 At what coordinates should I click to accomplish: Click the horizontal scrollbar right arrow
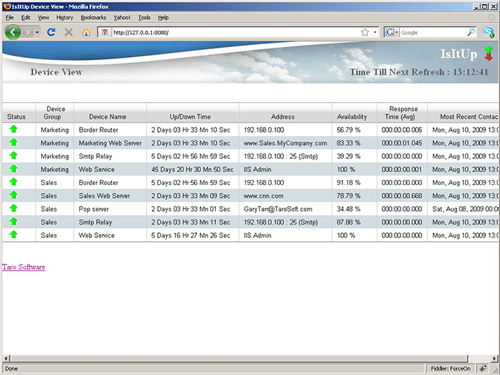(494, 358)
